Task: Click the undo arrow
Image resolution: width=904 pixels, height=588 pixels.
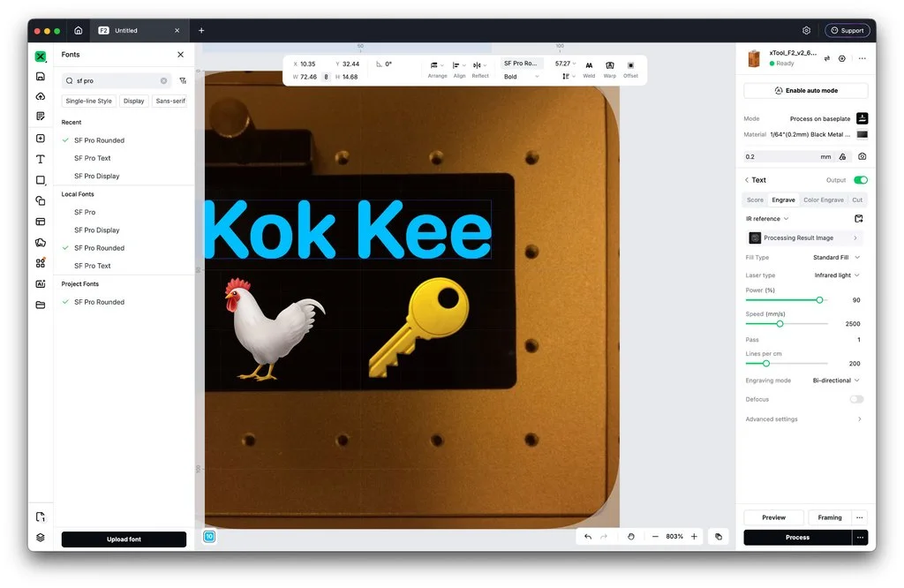Action: (587, 537)
